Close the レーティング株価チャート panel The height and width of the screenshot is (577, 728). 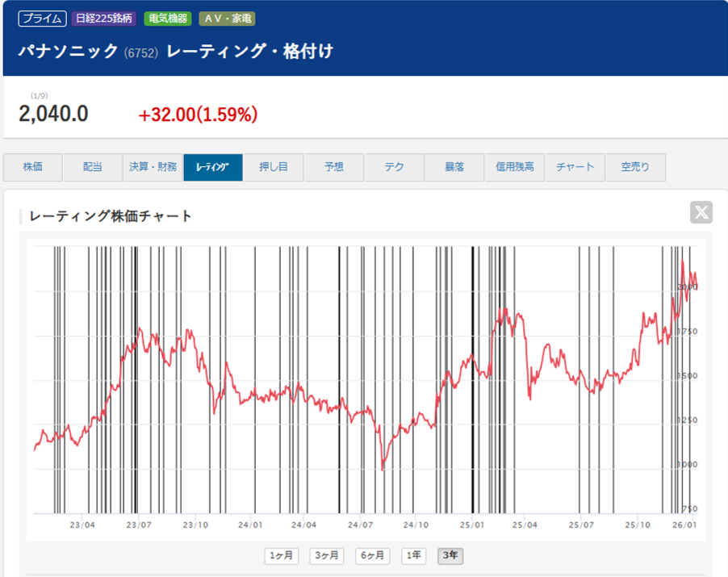[700, 213]
